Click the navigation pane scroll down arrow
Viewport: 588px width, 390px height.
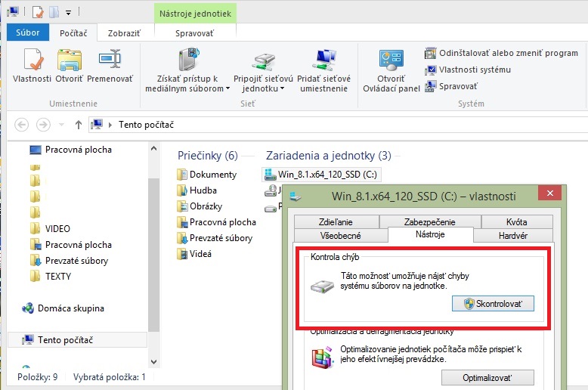click(153, 362)
